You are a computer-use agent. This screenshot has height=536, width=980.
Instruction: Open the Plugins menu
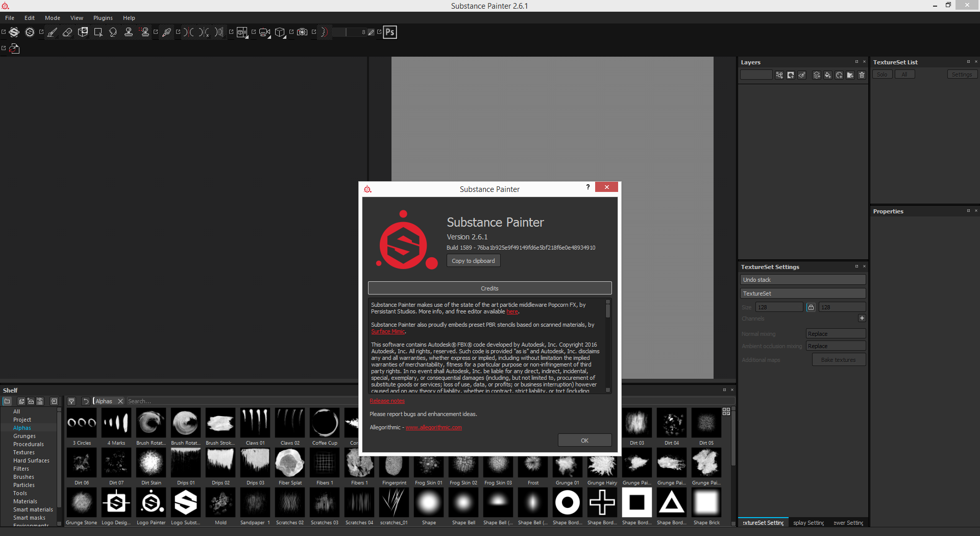point(103,18)
